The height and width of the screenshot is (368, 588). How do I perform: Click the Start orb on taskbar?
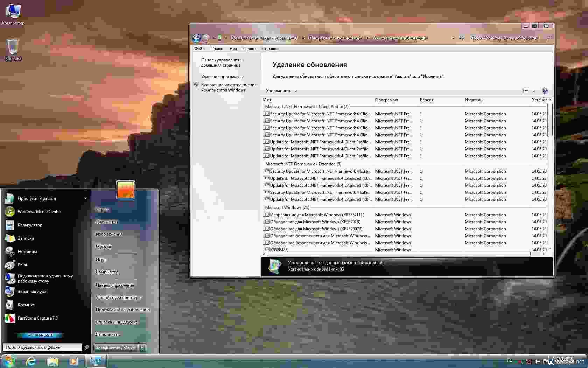tap(9, 361)
